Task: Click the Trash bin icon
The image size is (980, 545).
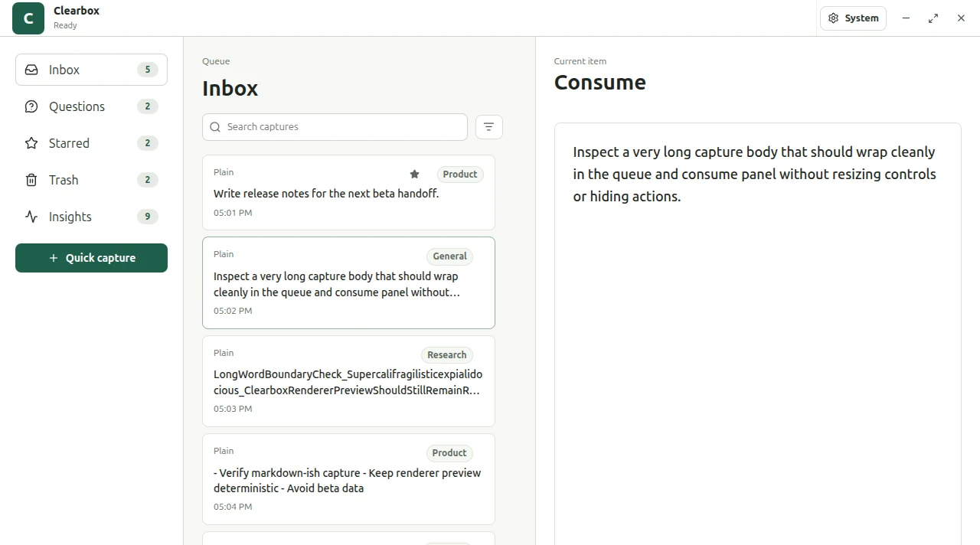Action: (31, 180)
